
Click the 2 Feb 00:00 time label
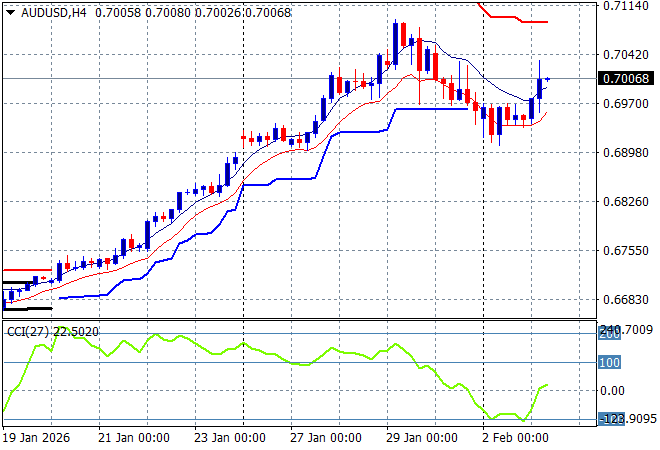pos(515,438)
